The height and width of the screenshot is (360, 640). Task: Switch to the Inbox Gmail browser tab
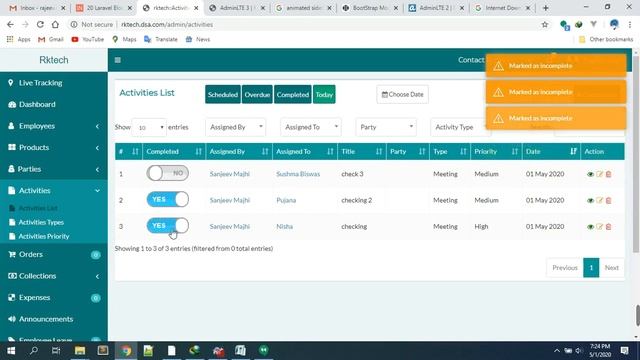click(x=36, y=8)
